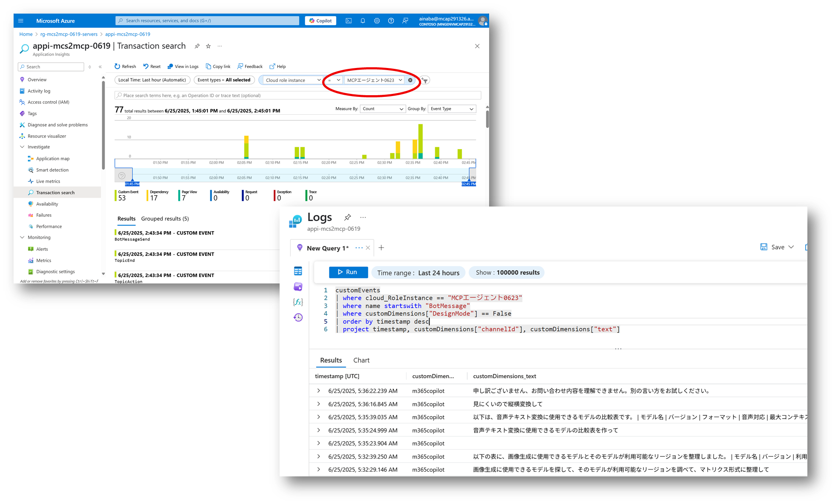This screenshot has width=835, height=504.
Task: Open Application map
Action: [53, 159]
